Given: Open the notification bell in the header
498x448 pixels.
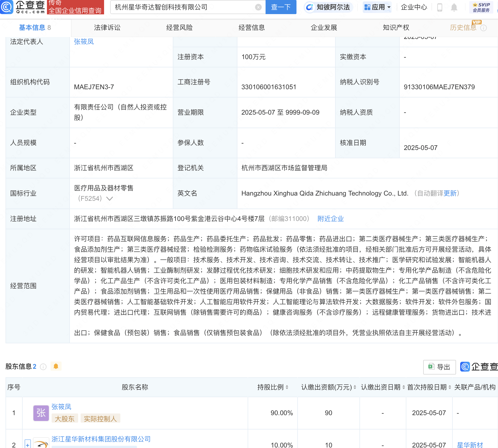Looking at the screenshot, I should [454, 7].
